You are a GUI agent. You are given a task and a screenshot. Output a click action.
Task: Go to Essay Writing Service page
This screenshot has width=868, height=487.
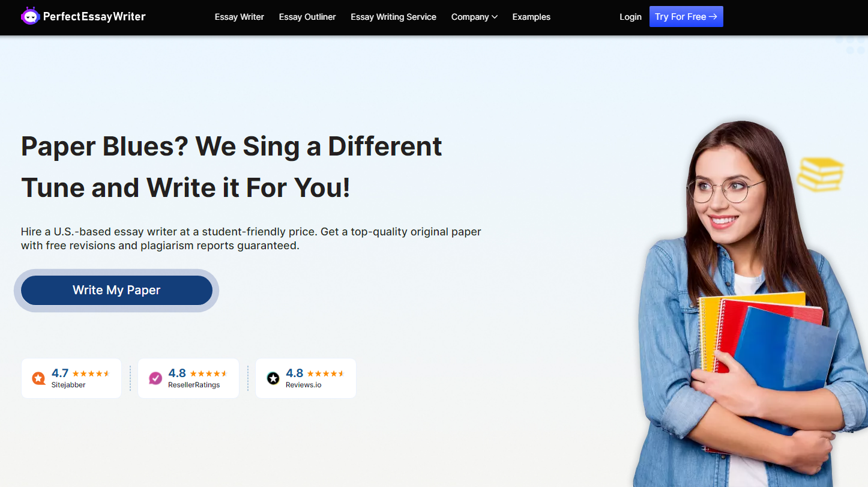[x=394, y=17]
